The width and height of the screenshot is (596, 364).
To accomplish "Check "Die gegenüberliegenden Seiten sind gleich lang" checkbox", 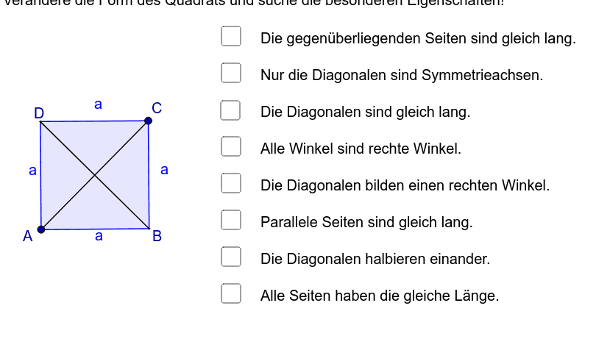I will coord(232,36).
